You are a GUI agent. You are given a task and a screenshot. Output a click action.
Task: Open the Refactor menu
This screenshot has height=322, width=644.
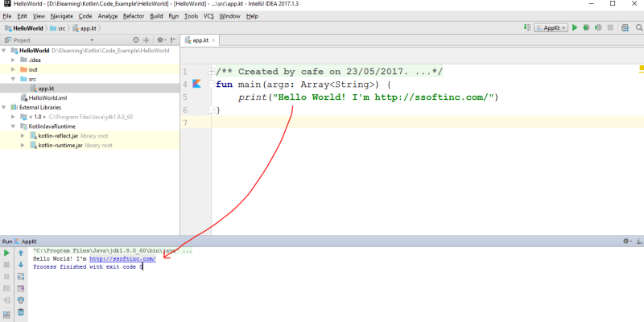[x=134, y=16]
